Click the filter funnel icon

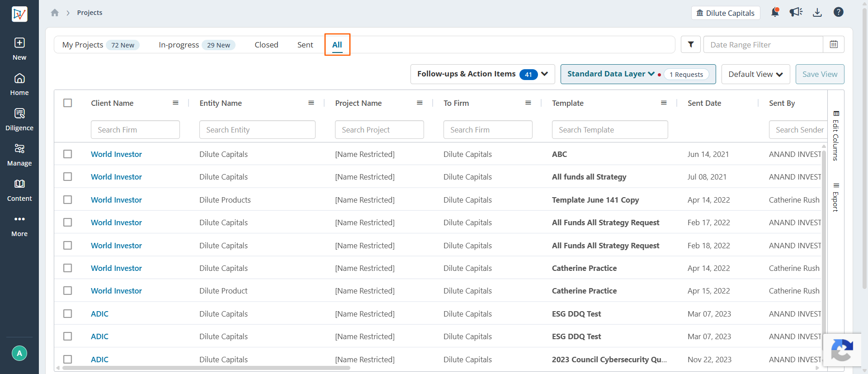coord(691,45)
